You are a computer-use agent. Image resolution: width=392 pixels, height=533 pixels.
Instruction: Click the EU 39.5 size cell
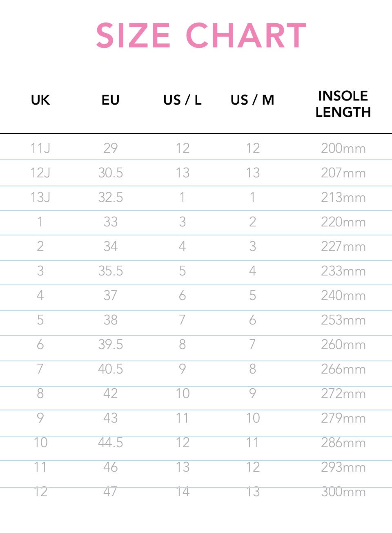pos(110,345)
